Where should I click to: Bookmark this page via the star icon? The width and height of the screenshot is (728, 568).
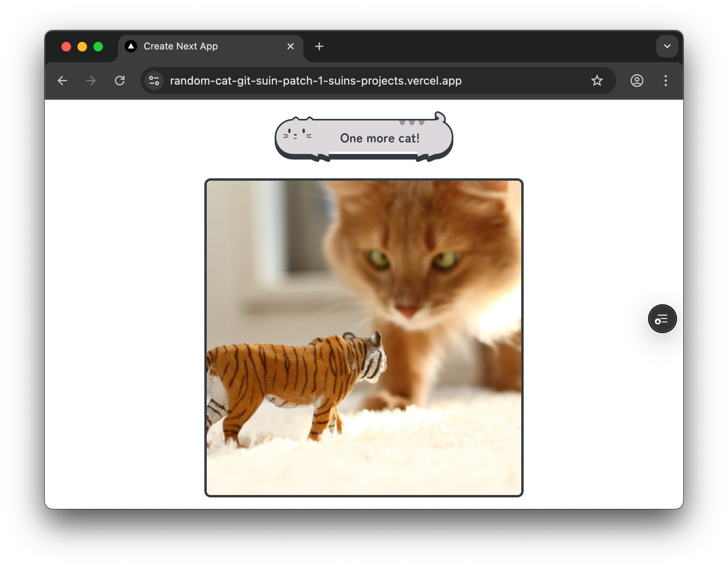pyautogui.click(x=597, y=81)
